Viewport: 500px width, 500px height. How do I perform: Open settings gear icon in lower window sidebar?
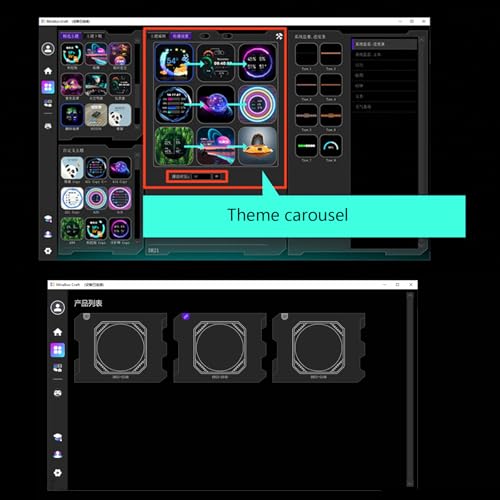(58, 473)
